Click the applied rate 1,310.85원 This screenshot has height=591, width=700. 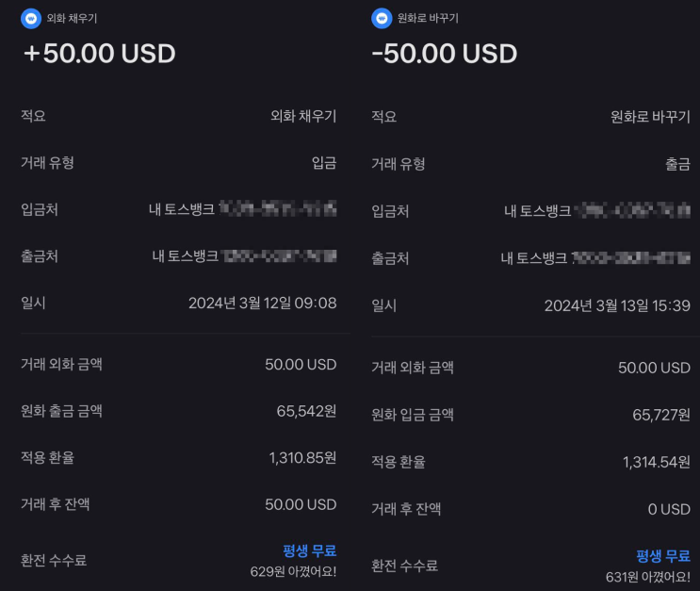[x=301, y=458]
